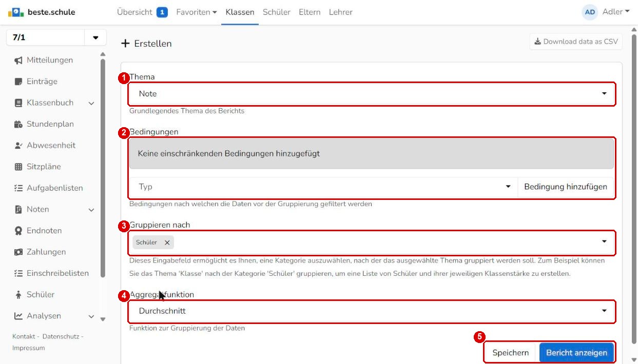
Task: Open the Aggregatfunktion dropdown showing Durchschnitt
Action: pyautogui.click(x=372, y=311)
